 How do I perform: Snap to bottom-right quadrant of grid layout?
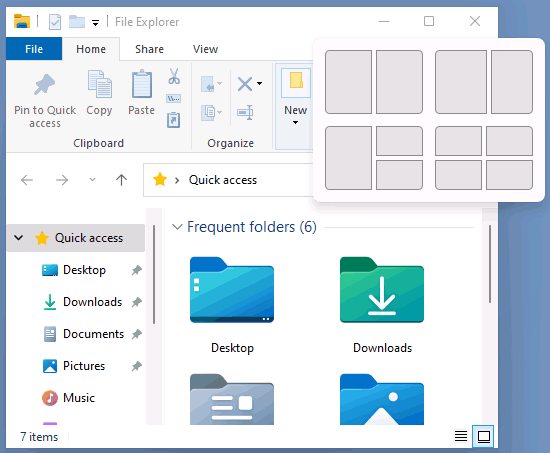[509, 175]
